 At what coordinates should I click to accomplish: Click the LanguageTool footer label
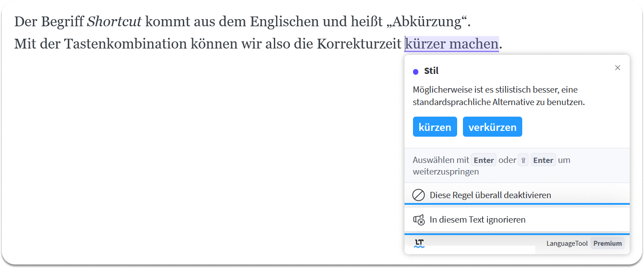pyautogui.click(x=567, y=244)
